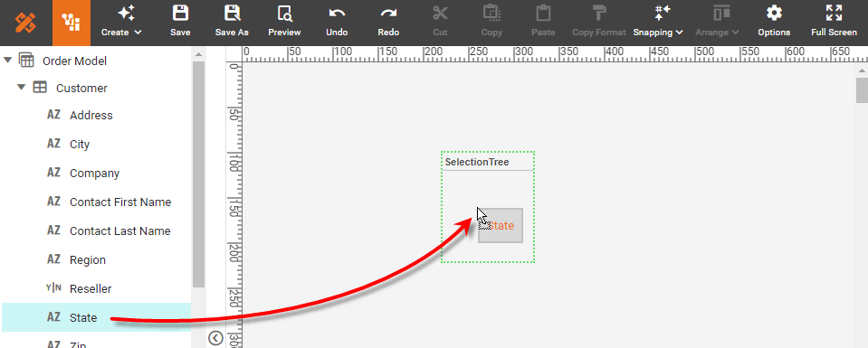
Task: Open the Snapping dropdown
Action: click(658, 22)
